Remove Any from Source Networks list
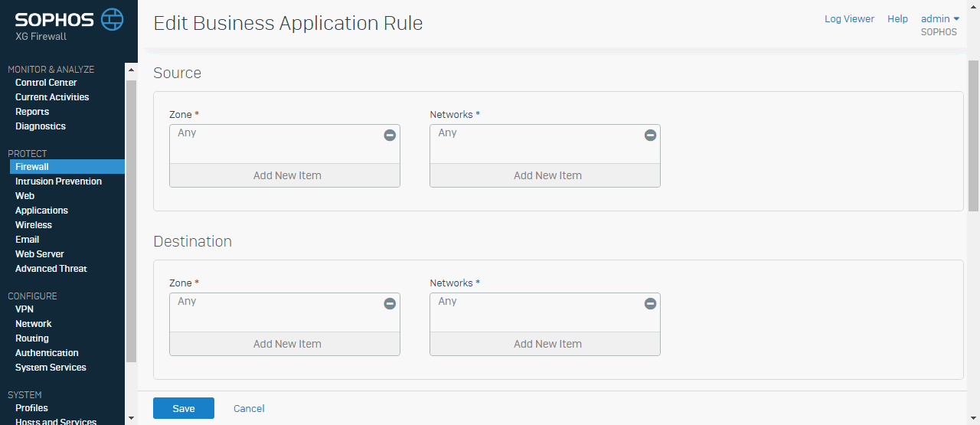Viewport: 980px width, 425px height. click(650, 135)
